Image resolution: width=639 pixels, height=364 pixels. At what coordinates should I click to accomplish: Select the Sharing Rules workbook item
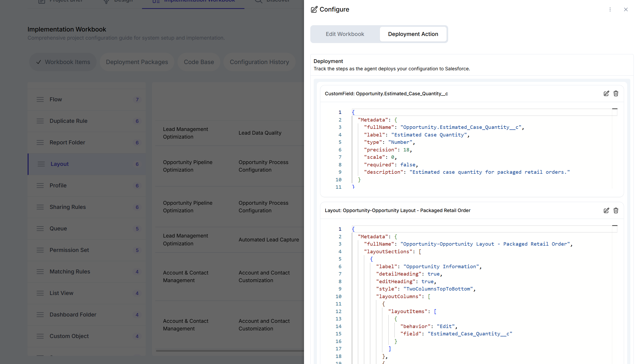[x=87, y=207]
